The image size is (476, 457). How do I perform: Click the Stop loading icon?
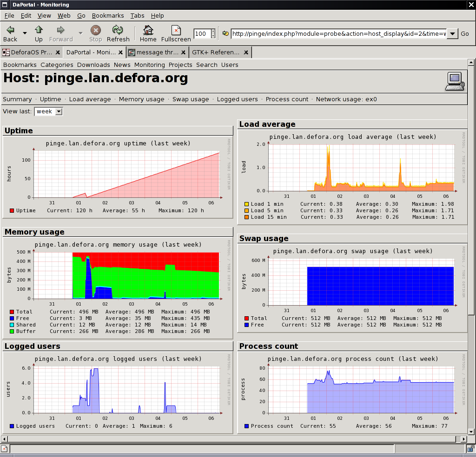tap(95, 30)
